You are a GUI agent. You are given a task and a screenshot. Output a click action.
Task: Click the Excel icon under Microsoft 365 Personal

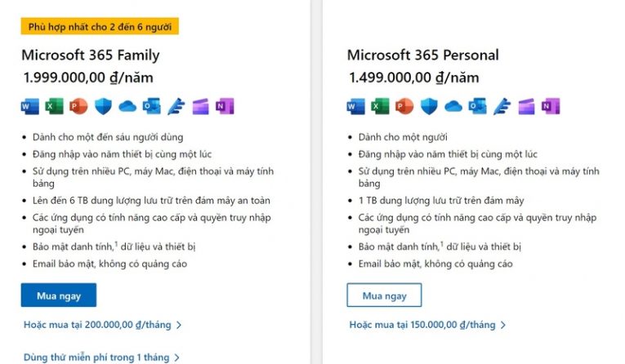point(380,106)
